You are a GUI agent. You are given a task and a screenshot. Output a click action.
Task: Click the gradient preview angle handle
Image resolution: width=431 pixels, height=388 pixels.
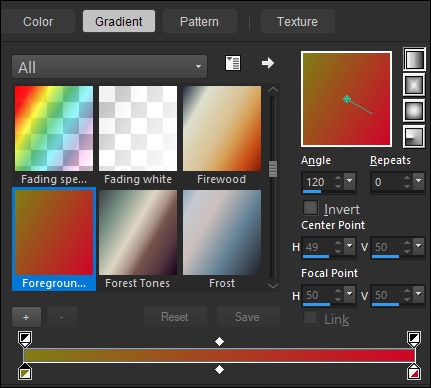(x=347, y=99)
